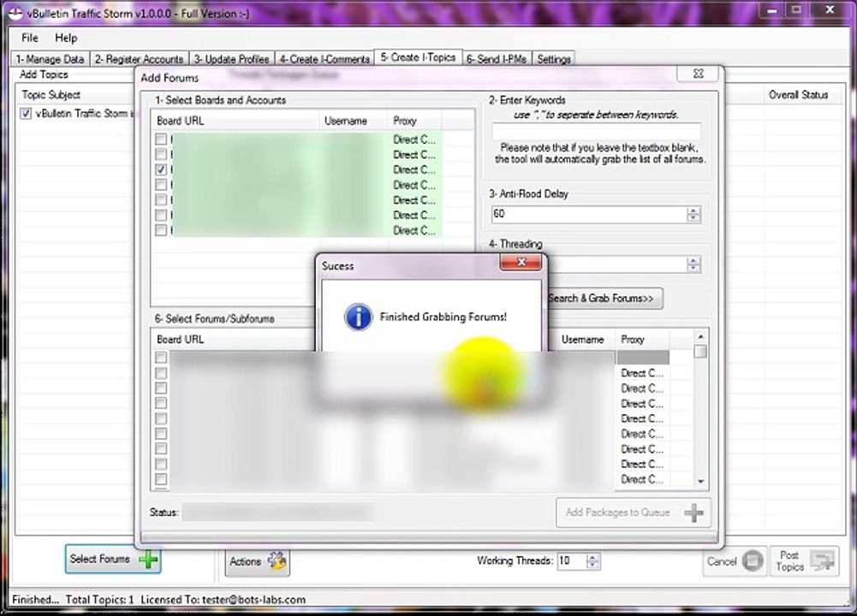
Task: Sort by Username column in boards list
Action: tap(354, 121)
